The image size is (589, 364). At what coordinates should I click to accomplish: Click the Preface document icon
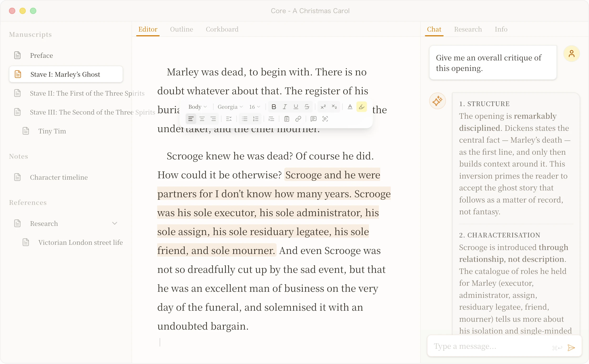click(17, 55)
